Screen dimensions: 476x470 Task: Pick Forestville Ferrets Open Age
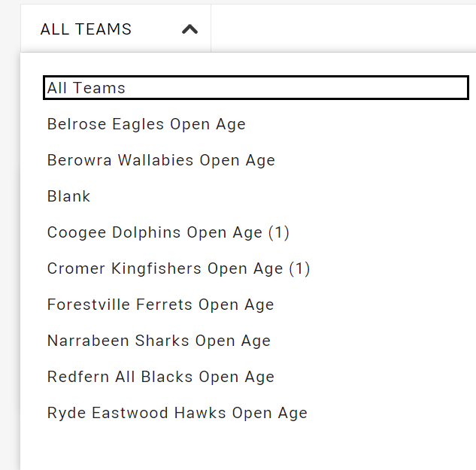160,305
